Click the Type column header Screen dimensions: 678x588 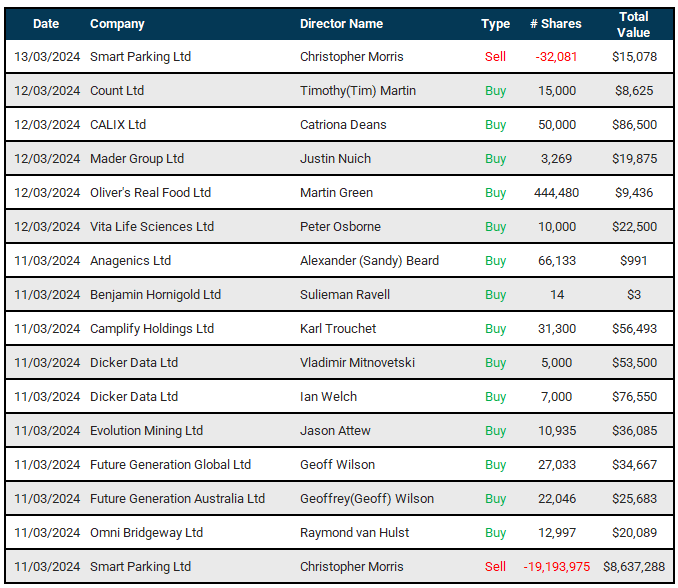[x=496, y=24]
